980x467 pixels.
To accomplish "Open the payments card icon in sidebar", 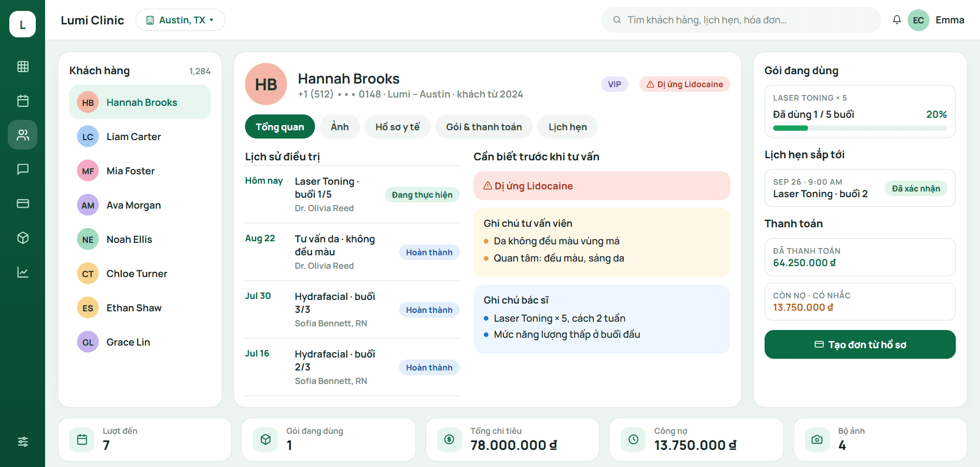I will pos(23,203).
